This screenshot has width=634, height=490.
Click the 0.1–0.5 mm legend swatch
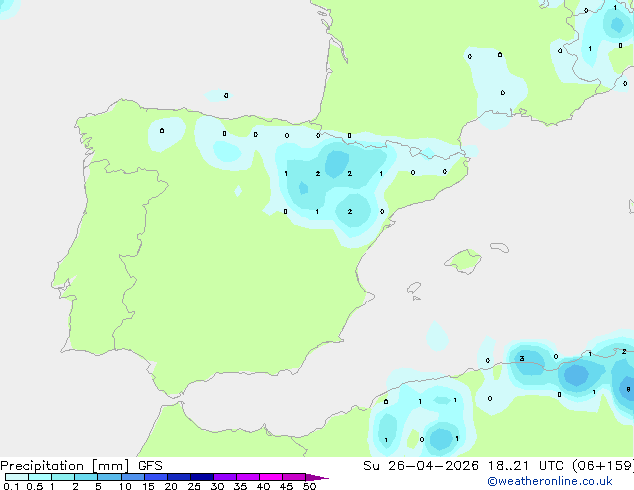(17, 477)
